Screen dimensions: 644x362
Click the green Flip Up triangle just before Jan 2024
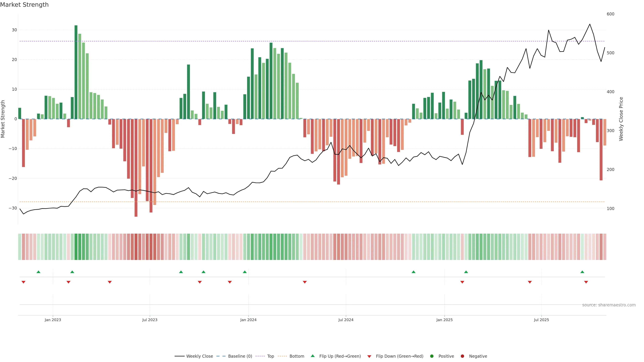tap(245, 272)
